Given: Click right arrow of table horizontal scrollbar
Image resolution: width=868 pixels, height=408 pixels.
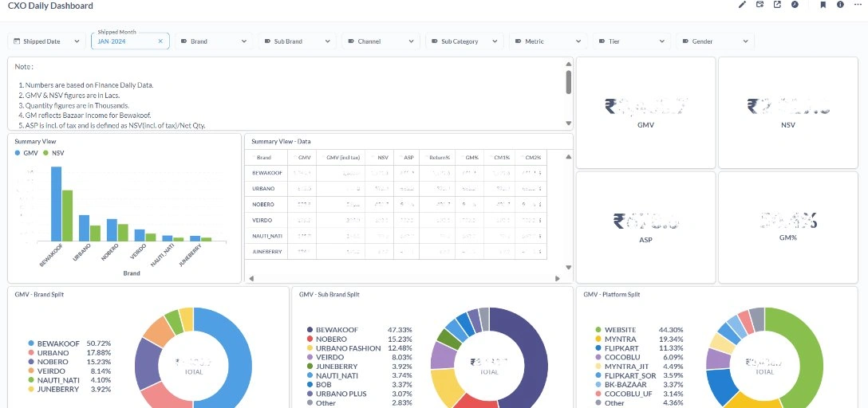Looking at the screenshot, I should coord(558,279).
